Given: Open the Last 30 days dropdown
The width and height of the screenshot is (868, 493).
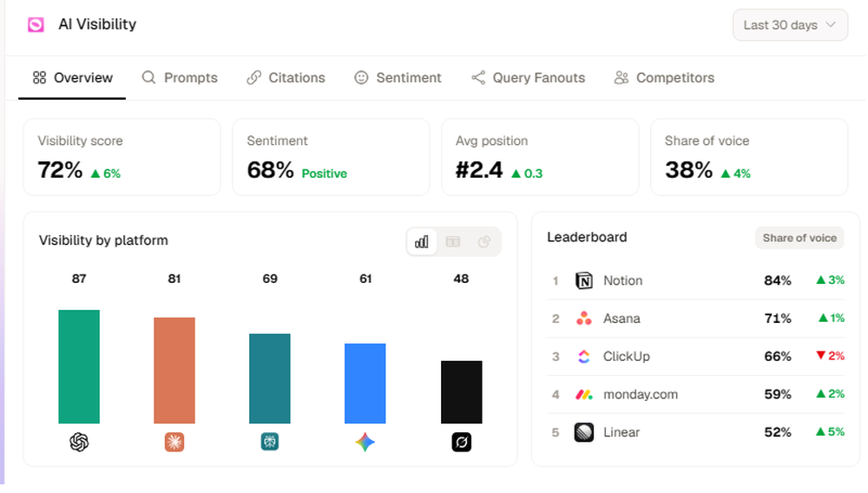Looking at the screenshot, I should click(790, 25).
